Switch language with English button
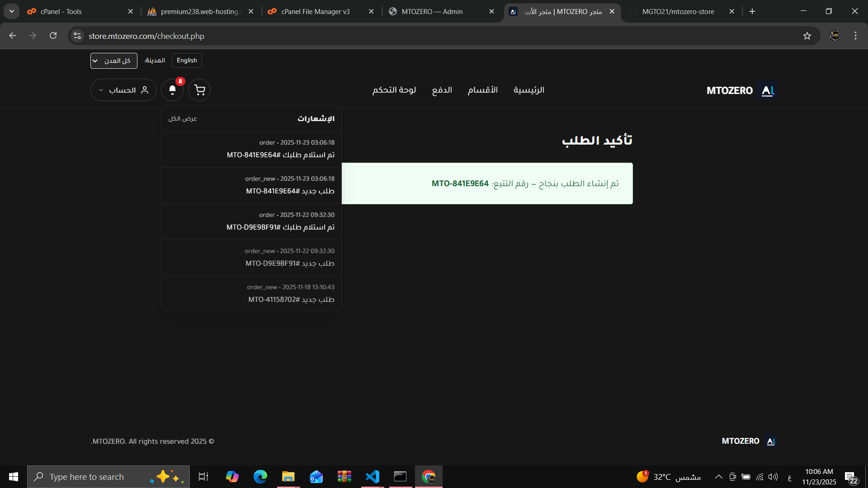This screenshot has width=868, height=488. [187, 61]
